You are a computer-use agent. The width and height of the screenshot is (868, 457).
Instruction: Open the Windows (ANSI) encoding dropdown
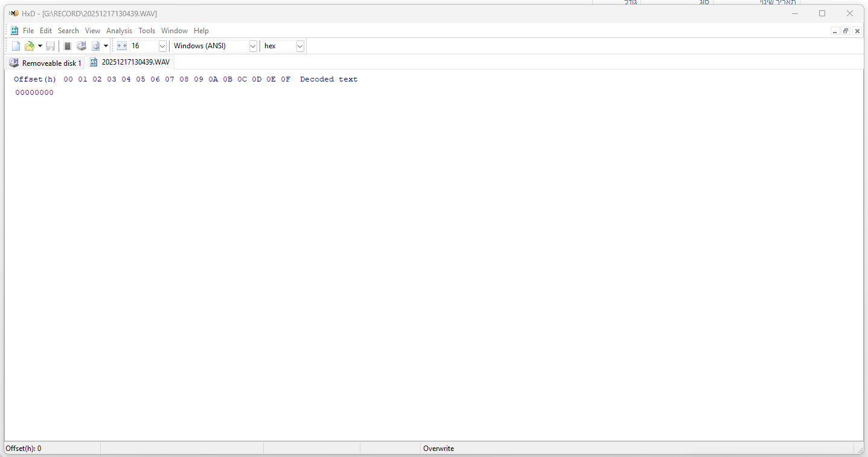pyautogui.click(x=252, y=45)
